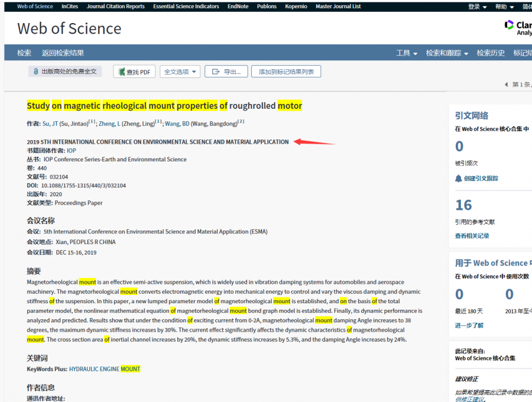Click 检索 in the navigation bar
The height and width of the screenshot is (402, 532).
tap(24, 53)
